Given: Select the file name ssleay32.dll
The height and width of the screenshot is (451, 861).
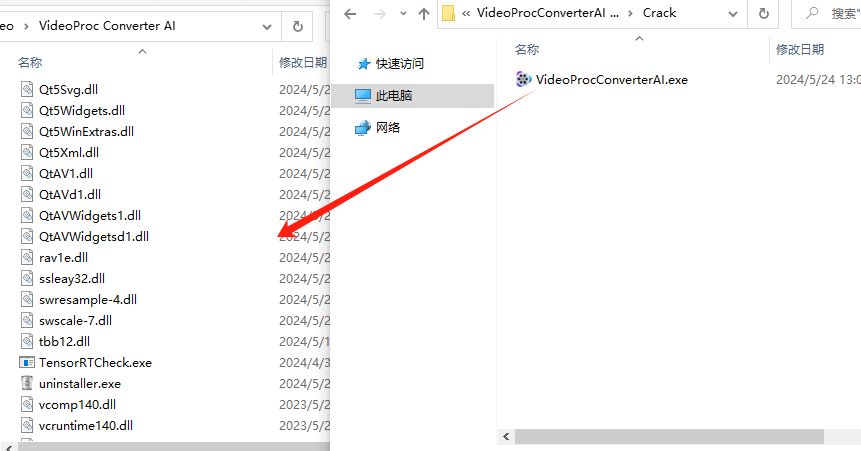Looking at the screenshot, I should click(72, 279).
